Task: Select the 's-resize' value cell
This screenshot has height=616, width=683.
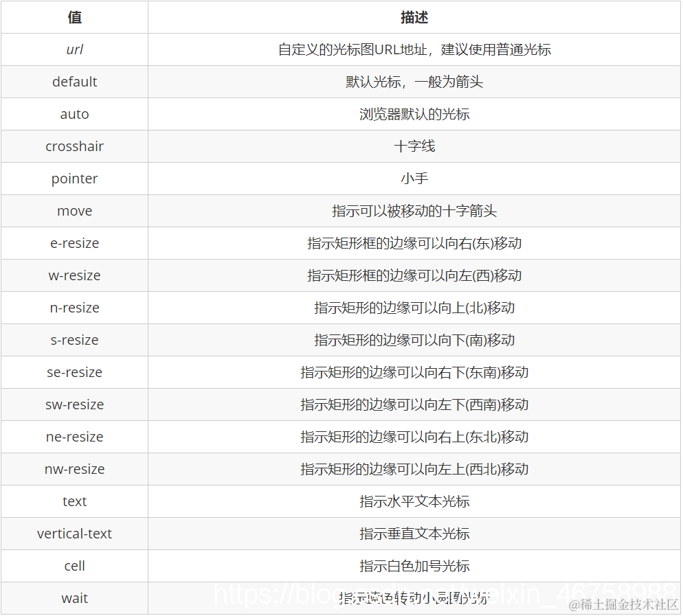Action: [74, 340]
